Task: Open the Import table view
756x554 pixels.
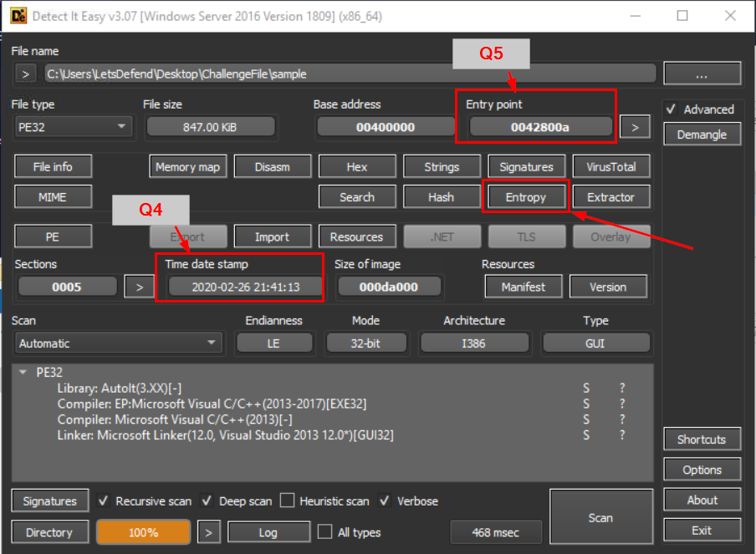Action: (272, 237)
